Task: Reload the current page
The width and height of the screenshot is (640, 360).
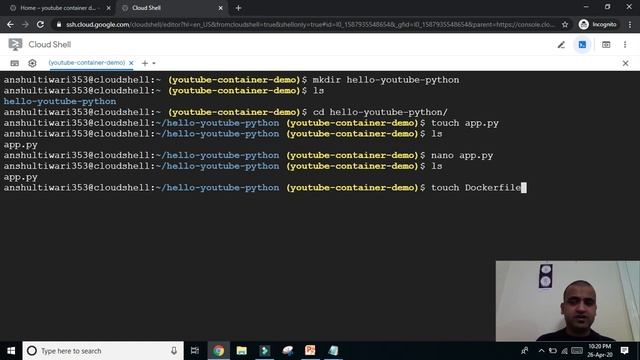Action: (x=40, y=24)
